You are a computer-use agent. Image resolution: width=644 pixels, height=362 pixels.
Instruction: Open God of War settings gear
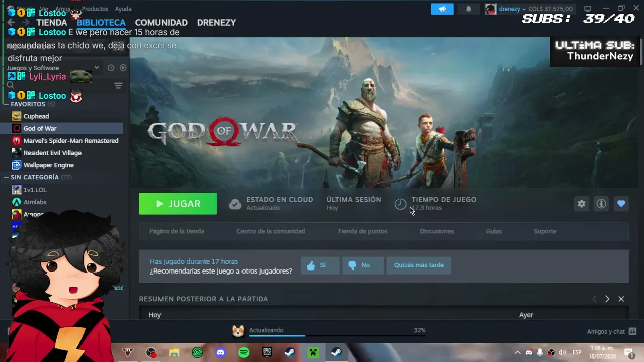click(581, 204)
